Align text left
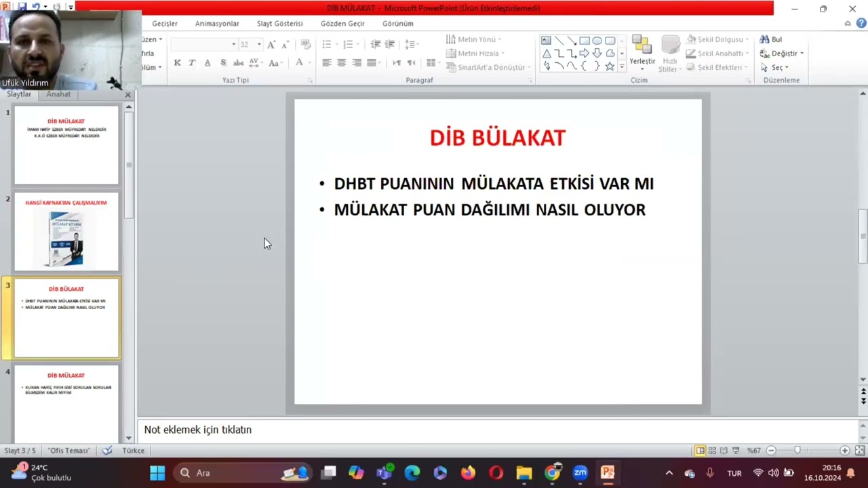868x488 pixels. coord(326,63)
